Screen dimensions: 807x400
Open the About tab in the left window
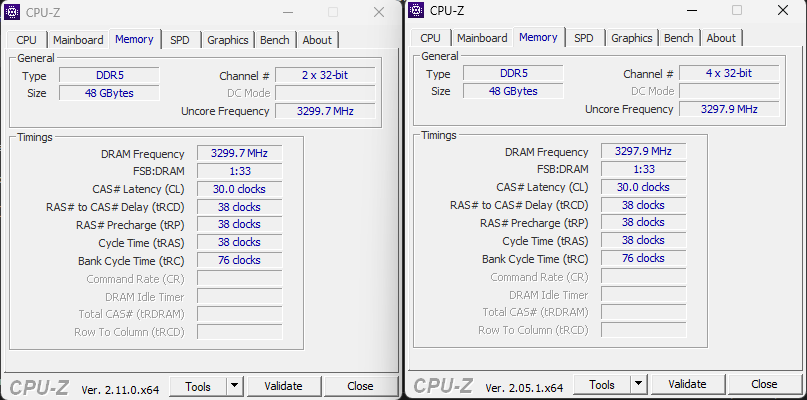(317, 40)
